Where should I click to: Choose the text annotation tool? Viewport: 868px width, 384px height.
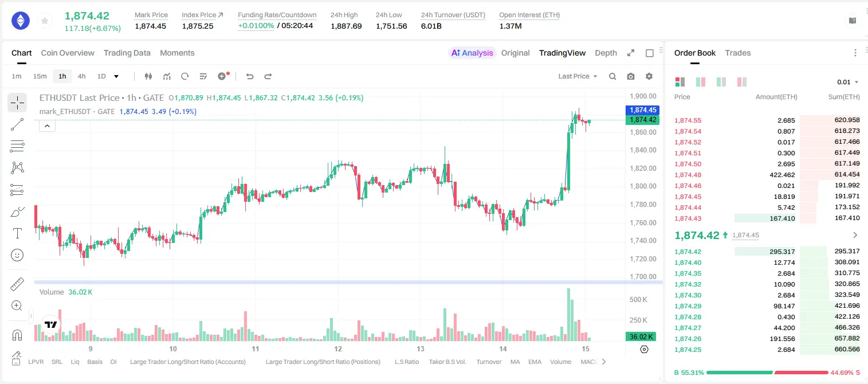coord(17,233)
